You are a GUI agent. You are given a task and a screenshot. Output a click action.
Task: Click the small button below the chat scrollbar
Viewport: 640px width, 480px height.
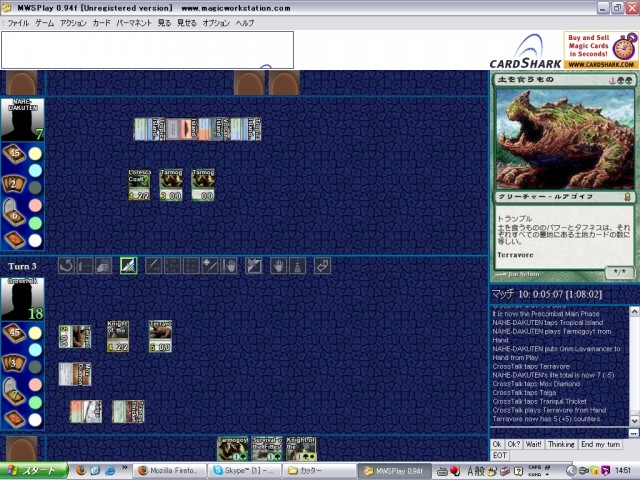(634, 433)
